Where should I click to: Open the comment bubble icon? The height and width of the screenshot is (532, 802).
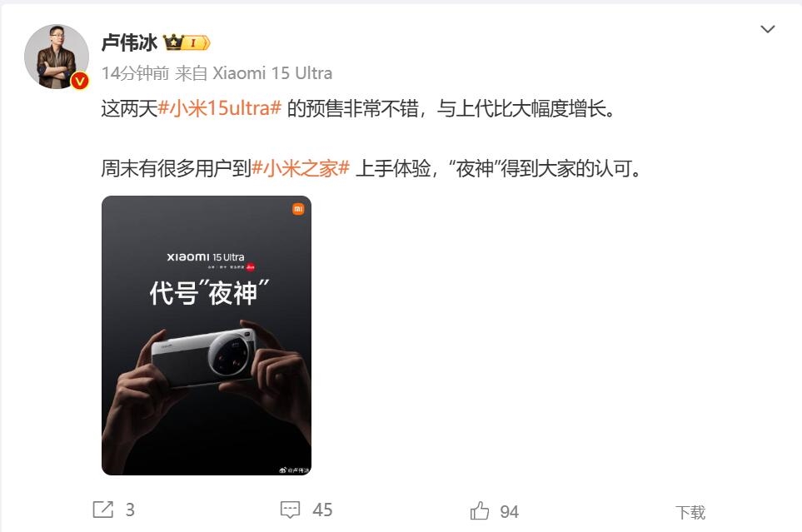290,510
